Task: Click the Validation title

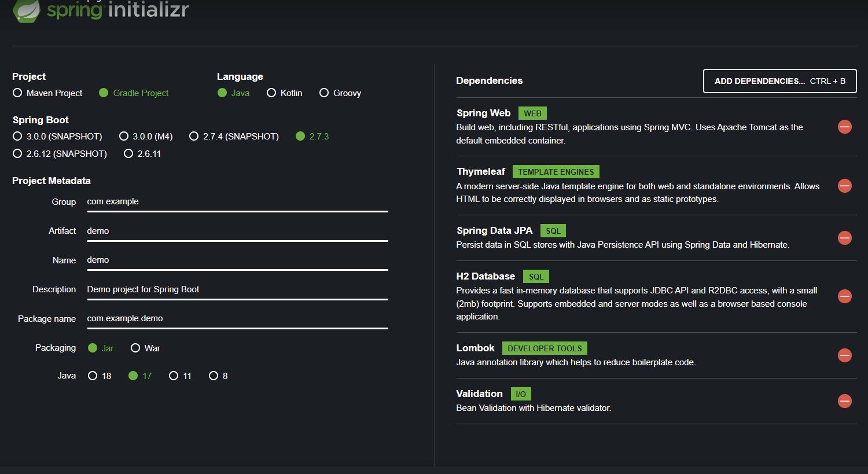Action: (480, 394)
